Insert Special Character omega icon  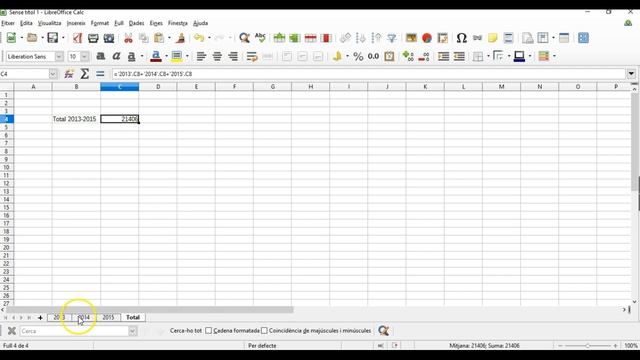coord(461,38)
